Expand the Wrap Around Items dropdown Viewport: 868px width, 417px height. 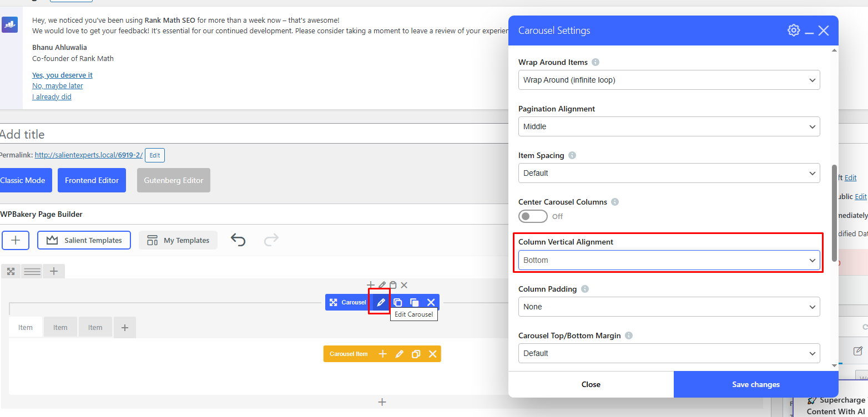click(x=669, y=80)
